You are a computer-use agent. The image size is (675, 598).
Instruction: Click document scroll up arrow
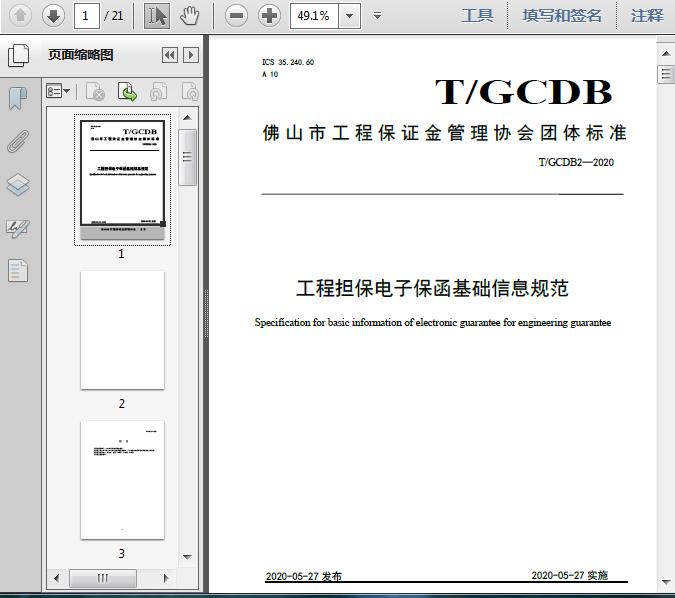point(666,54)
